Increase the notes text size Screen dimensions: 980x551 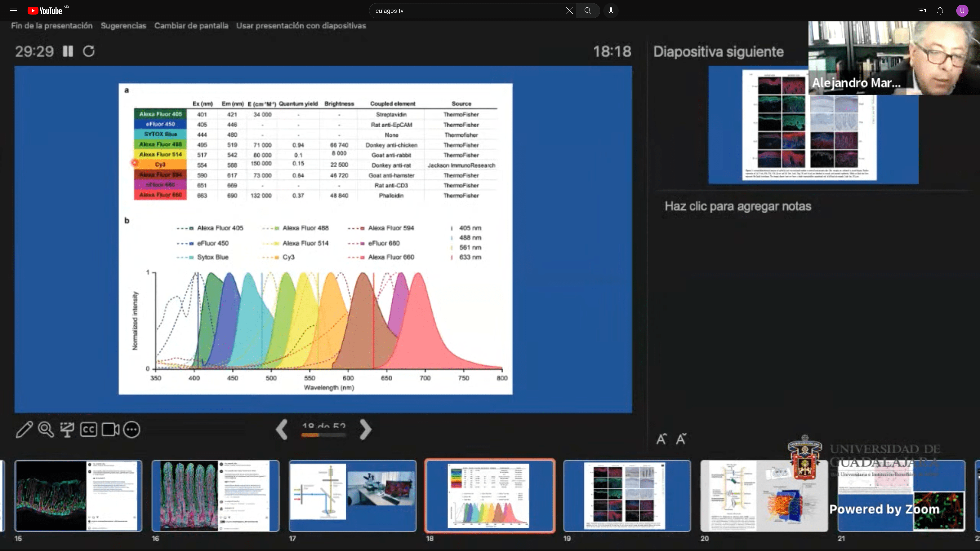point(661,439)
